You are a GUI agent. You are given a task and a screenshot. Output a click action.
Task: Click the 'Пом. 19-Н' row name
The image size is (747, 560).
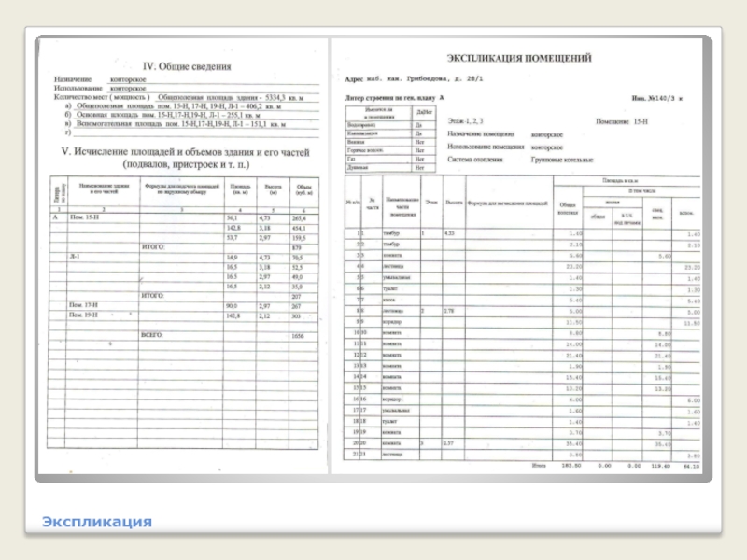point(83,315)
